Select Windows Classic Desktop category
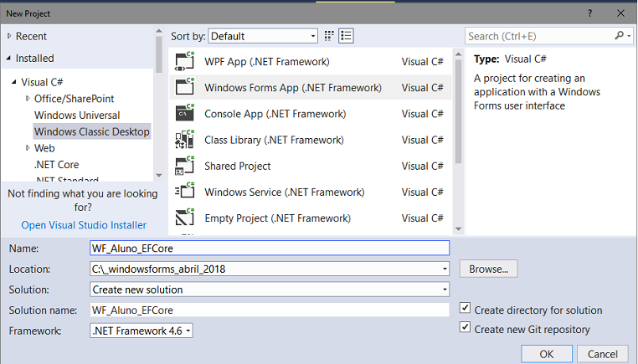 click(x=92, y=131)
